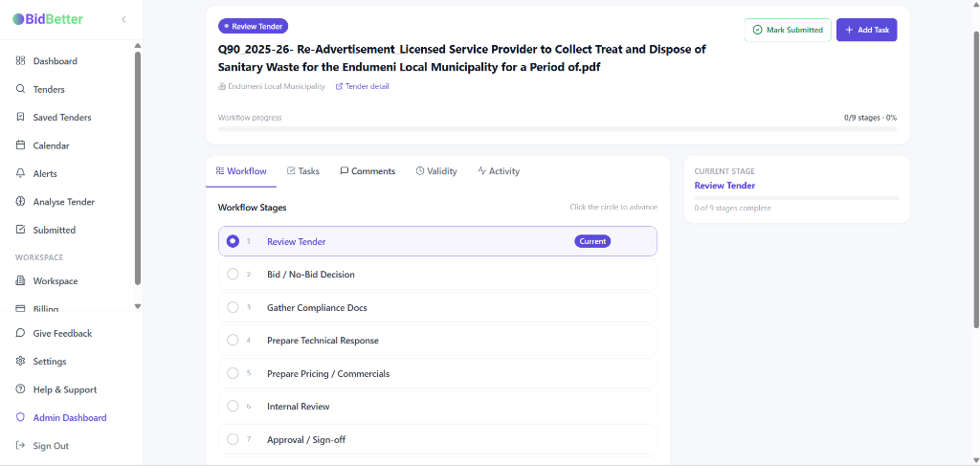Screen dimensions: 980x466
Task: Open Submitted tenders page
Action: pyautogui.click(x=55, y=230)
